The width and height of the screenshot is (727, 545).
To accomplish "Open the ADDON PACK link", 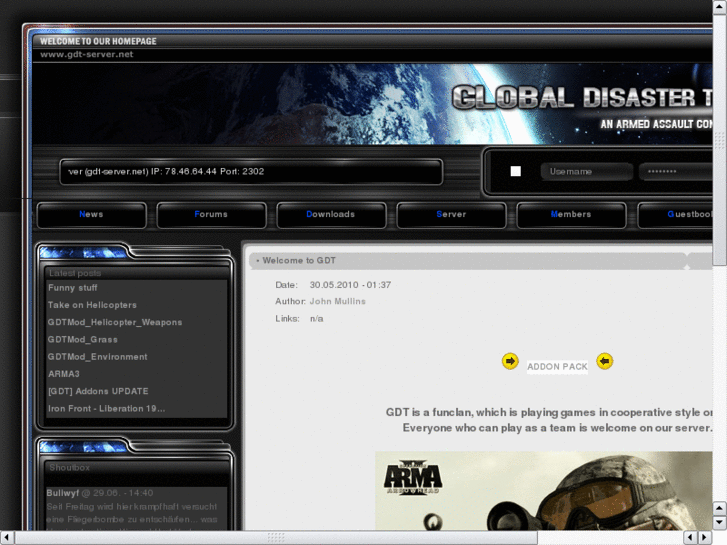I will [557, 366].
